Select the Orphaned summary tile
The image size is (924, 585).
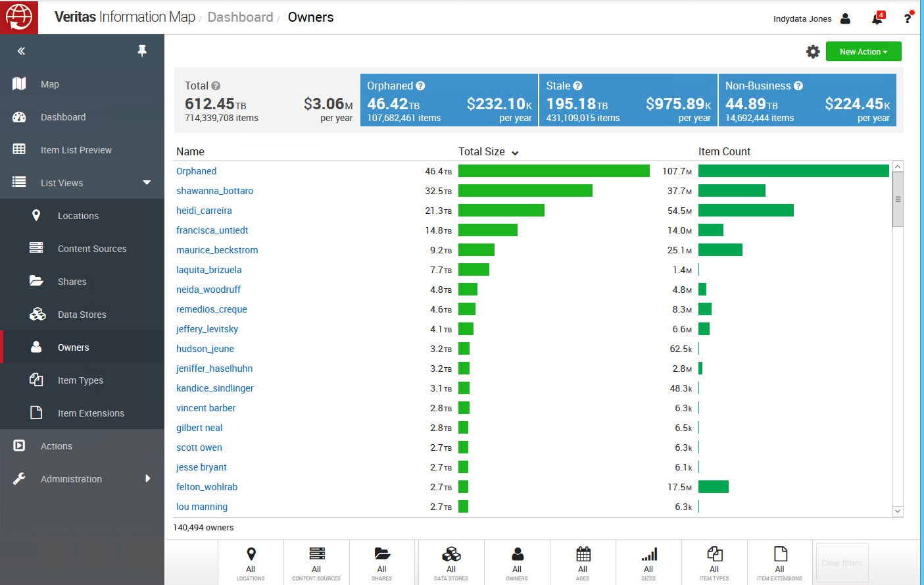coord(449,100)
